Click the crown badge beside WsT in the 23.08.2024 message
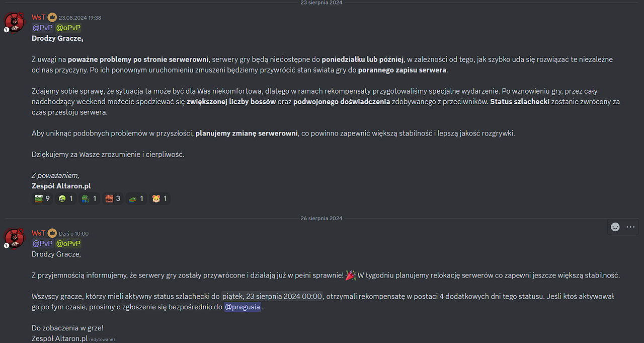This screenshot has width=644, height=343. pos(52,17)
